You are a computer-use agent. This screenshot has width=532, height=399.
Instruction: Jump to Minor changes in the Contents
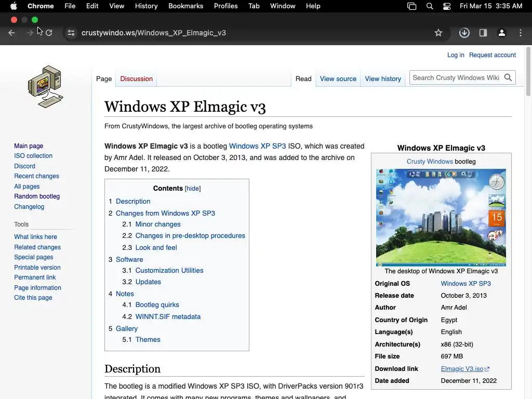pyautogui.click(x=158, y=224)
